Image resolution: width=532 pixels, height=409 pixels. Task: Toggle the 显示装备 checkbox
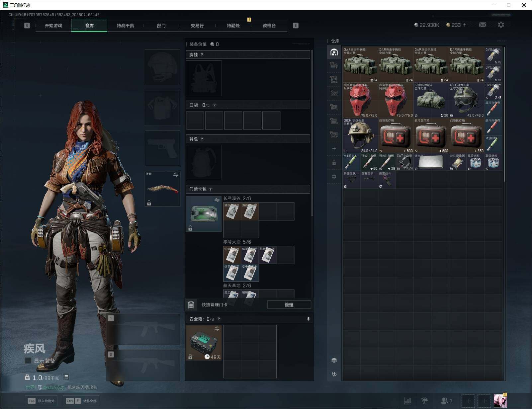[x=28, y=361]
